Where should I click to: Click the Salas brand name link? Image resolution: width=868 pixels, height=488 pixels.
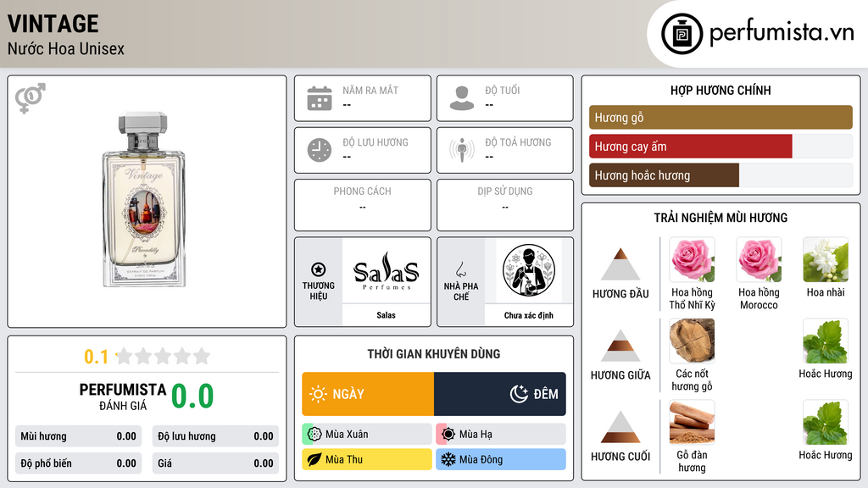[387, 315]
